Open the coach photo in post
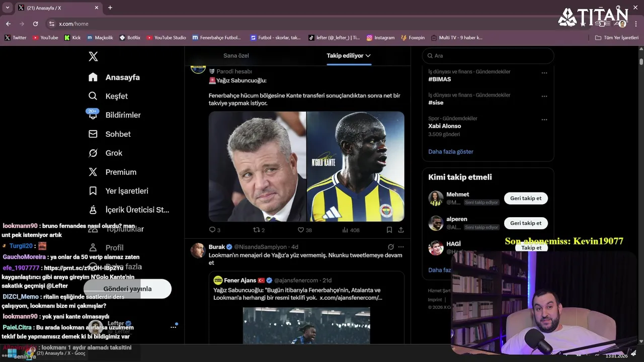 (257, 166)
